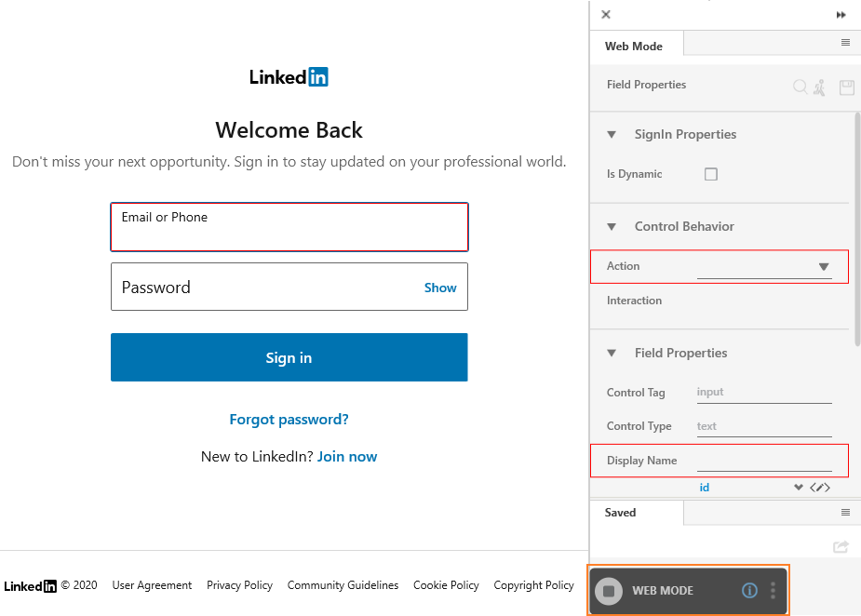Open the three-dot menu on WEB MODE bar
Screen dimensions: 861x616
[774, 590]
